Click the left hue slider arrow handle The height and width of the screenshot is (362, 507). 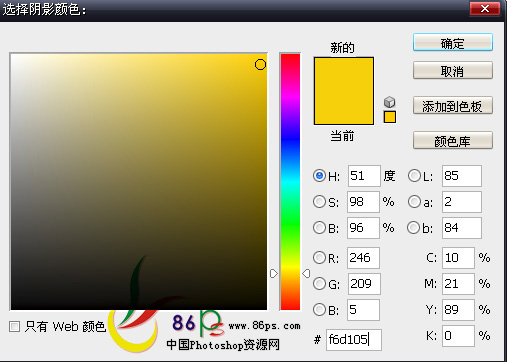click(274, 274)
